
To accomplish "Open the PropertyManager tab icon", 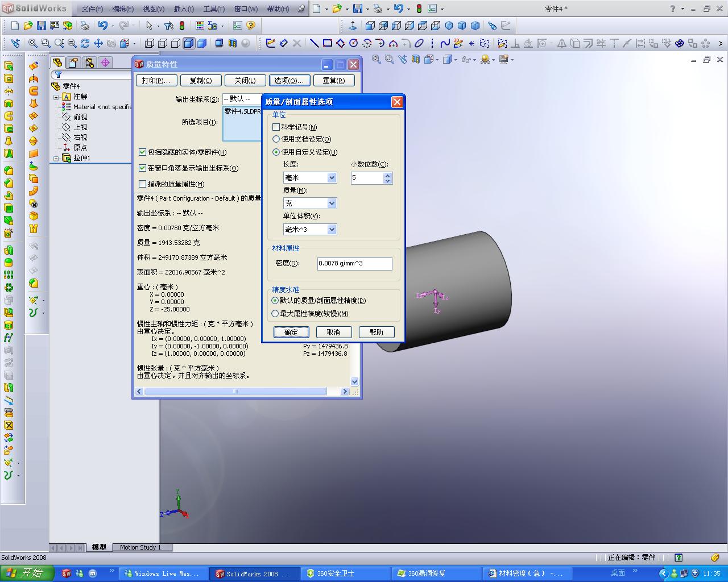I will [73, 63].
